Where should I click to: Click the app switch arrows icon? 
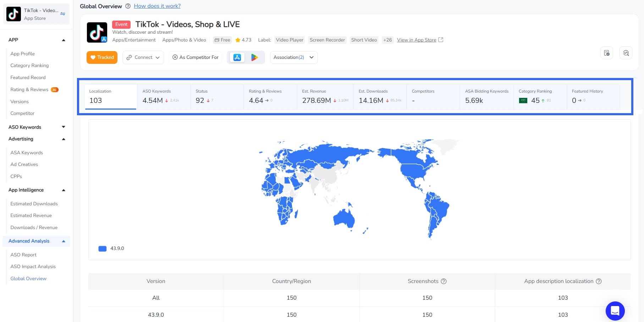(x=63, y=14)
